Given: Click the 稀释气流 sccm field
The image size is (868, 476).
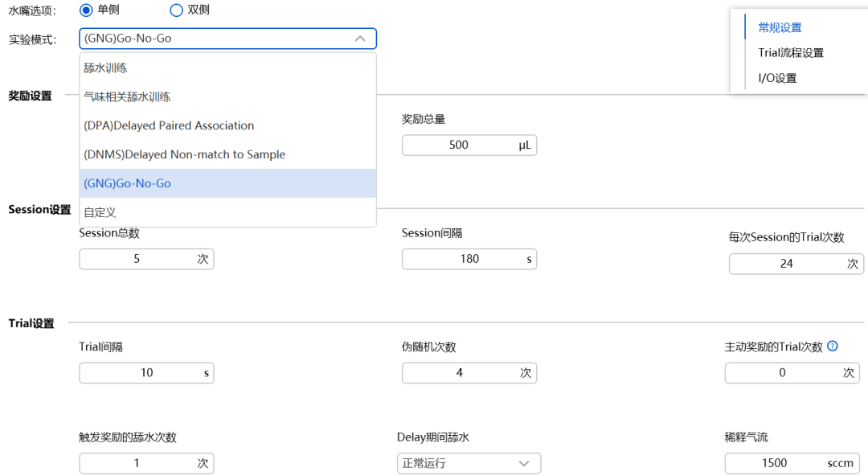Looking at the screenshot, I should pos(792,463).
